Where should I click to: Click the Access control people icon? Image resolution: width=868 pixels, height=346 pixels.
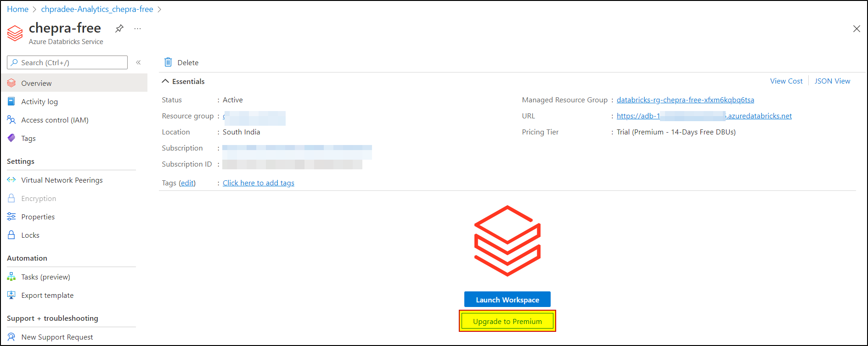coord(11,120)
